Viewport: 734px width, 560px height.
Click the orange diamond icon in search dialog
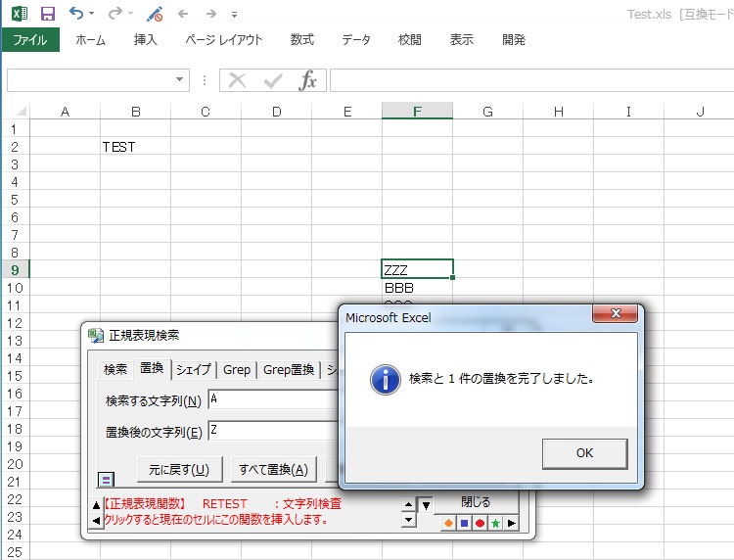point(448,523)
